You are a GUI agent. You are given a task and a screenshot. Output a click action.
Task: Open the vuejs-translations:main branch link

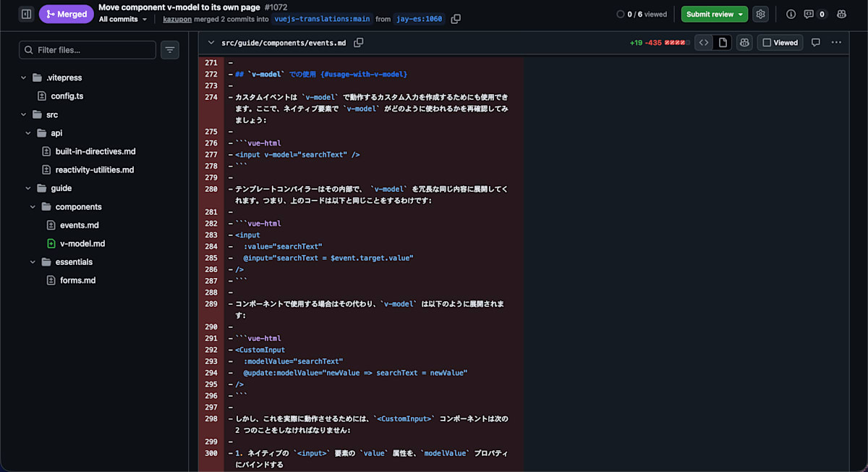coord(322,20)
